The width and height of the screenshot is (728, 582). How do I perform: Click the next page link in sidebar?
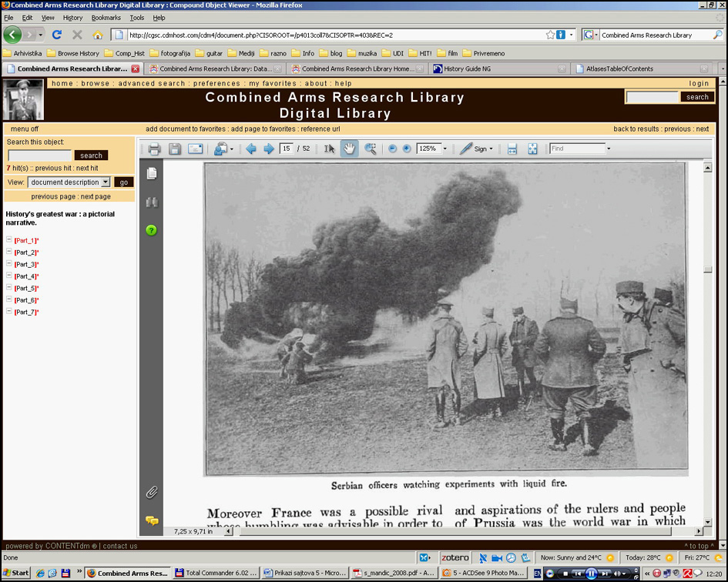tap(96, 197)
